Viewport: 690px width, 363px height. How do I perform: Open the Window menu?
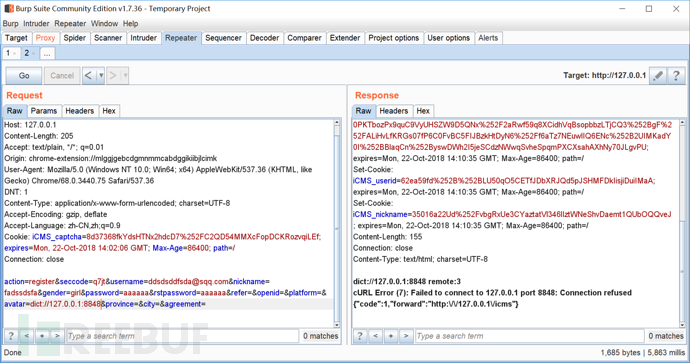pyautogui.click(x=104, y=24)
